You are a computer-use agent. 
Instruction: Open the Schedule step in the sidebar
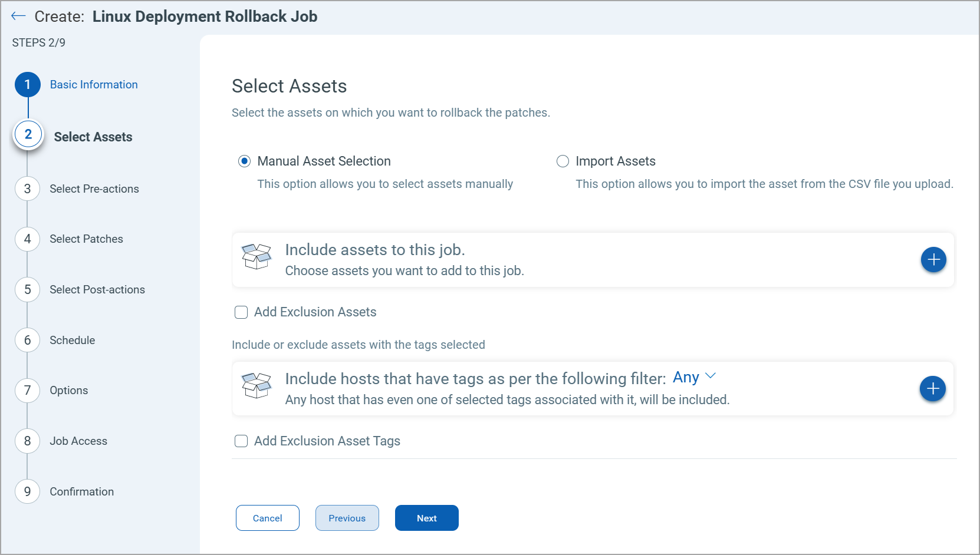27,340
